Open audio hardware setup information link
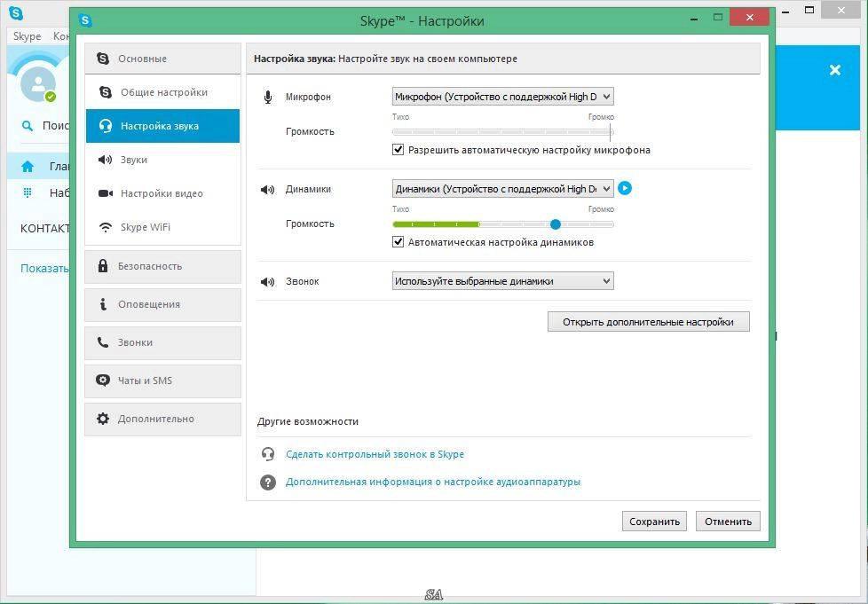The image size is (868, 604). point(433,482)
